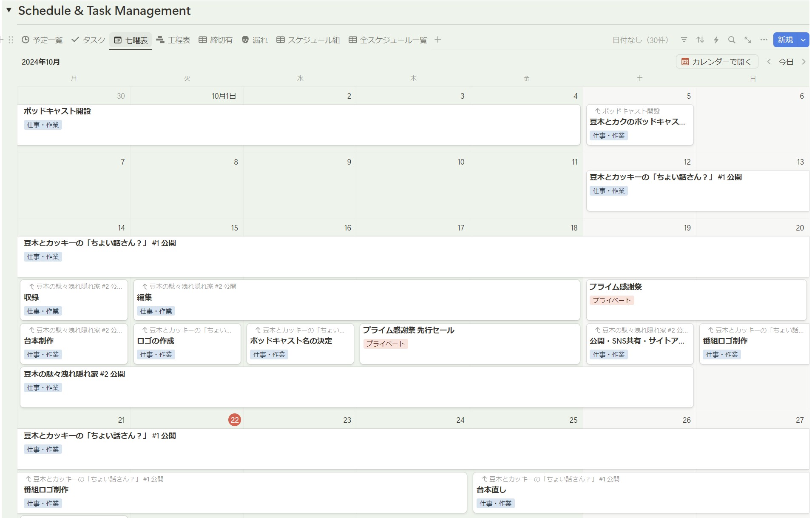
Task: Open the 日付なし (30件) list
Action: click(640, 40)
